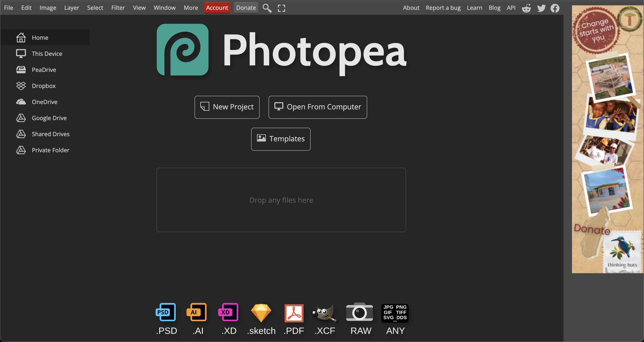Open the Facebook icon link
The image size is (644, 342).
pos(555,8)
